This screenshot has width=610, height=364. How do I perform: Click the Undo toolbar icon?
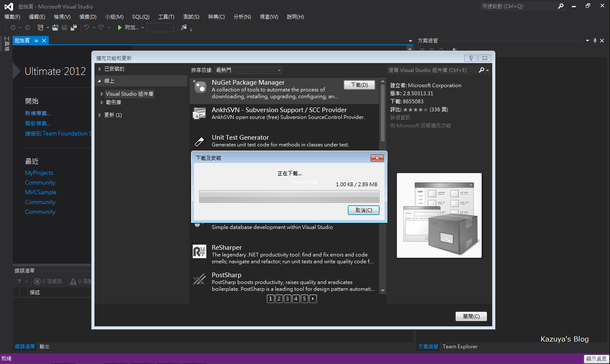(x=86, y=28)
